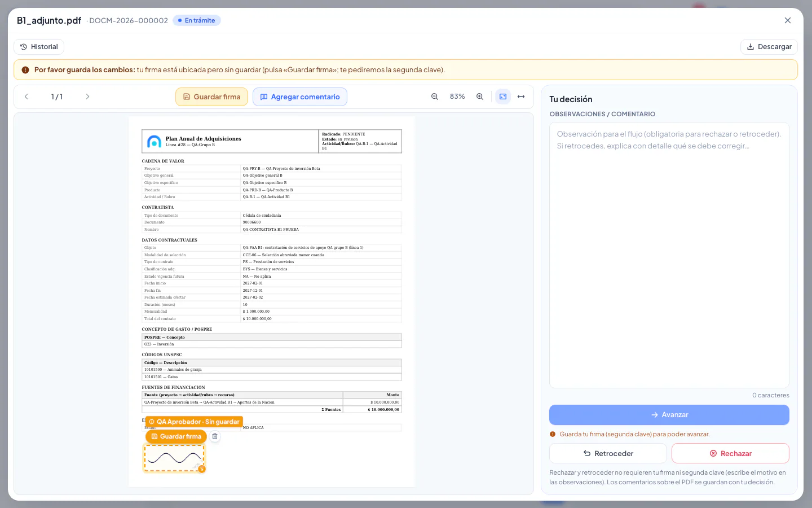Choose Retroceder to send back

[x=608, y=453]
